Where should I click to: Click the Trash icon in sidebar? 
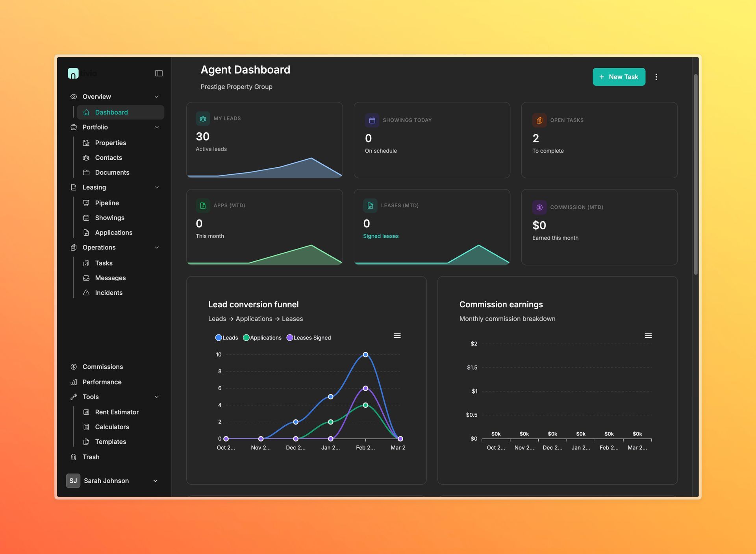(74, 457)
